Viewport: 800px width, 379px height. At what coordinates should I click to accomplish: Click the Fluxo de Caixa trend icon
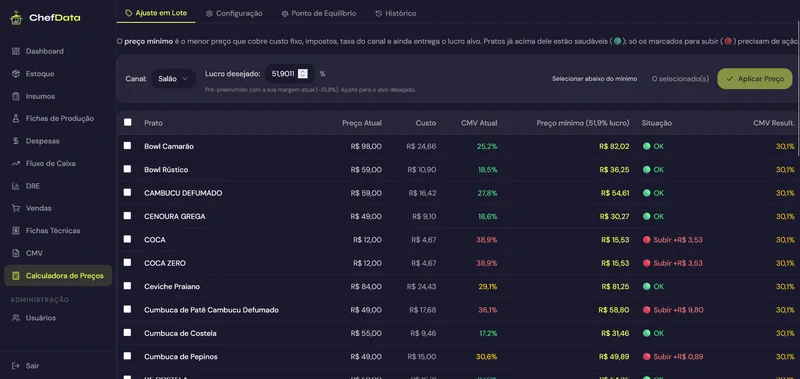(x=16, y=163)
